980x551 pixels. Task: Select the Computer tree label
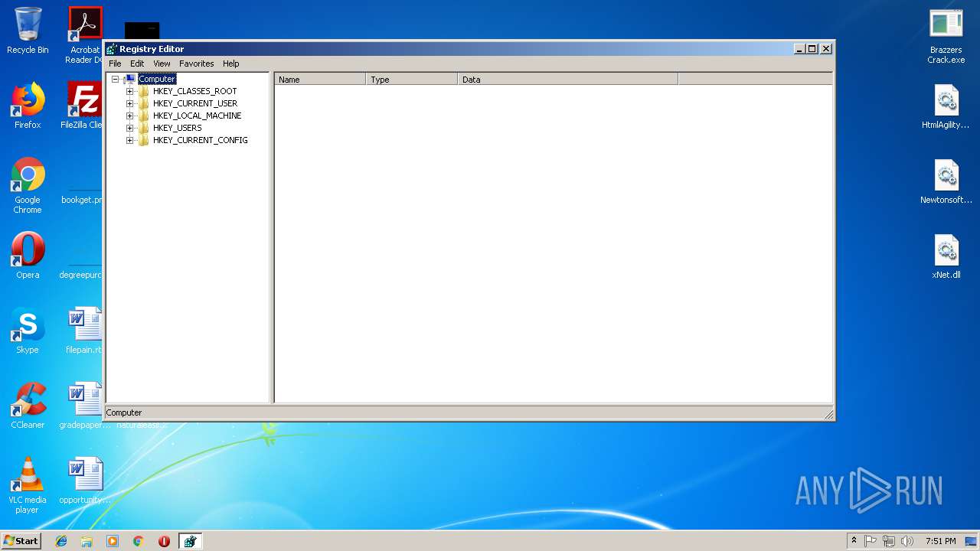point(157,79)
